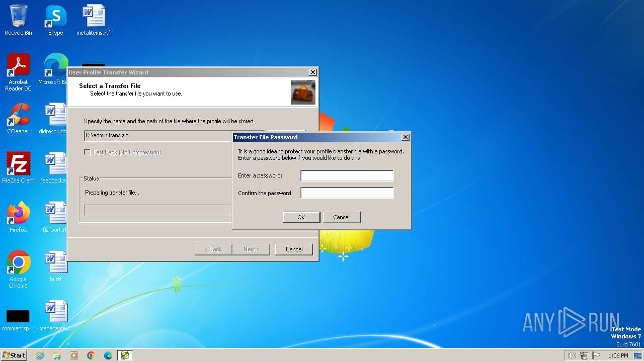
Task: Click the 'Select a Transfer File' heading
Action: 110,86
